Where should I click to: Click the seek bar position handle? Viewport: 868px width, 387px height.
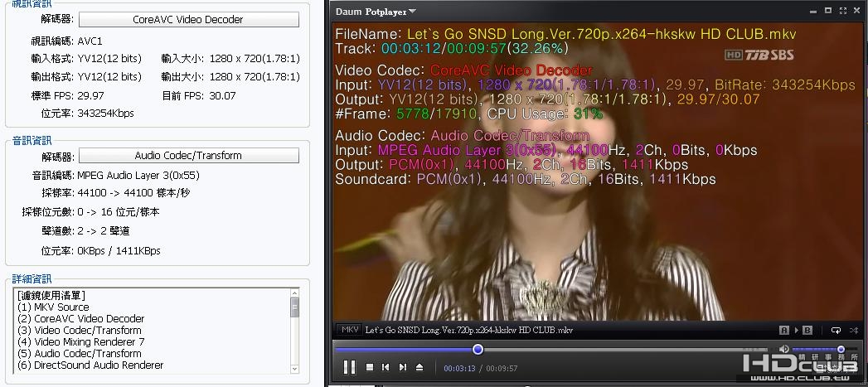[x=478, y=350]
